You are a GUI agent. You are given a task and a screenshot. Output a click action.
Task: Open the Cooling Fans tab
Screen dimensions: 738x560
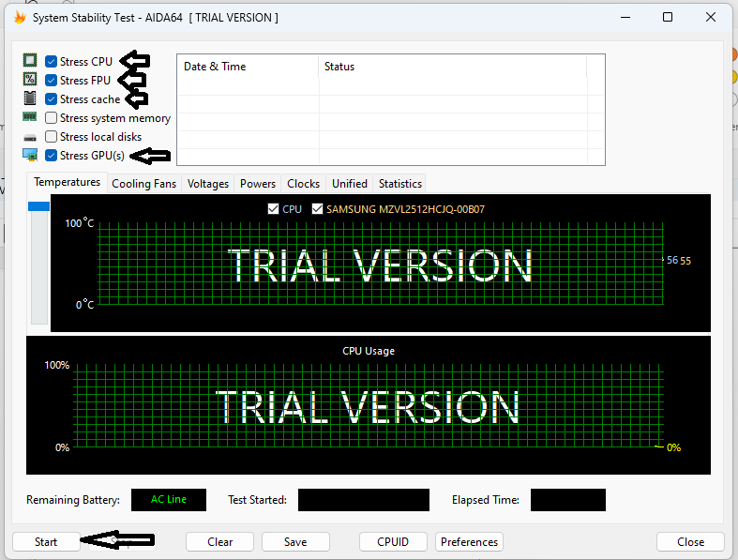(x=144, y=184)
